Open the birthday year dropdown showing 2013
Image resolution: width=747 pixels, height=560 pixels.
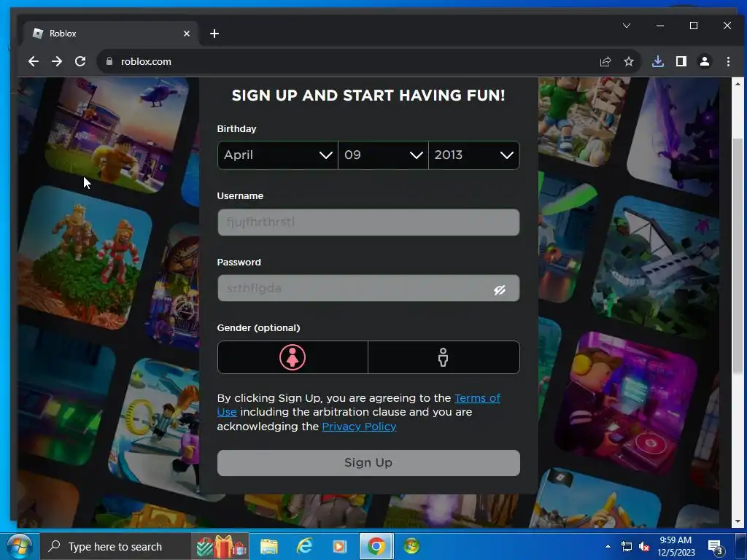pos(474,155)
